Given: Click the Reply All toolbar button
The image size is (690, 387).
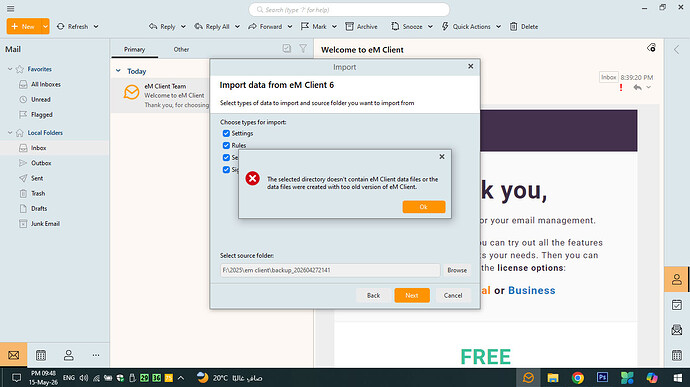Looking at the screenshot, I should 212,26.
